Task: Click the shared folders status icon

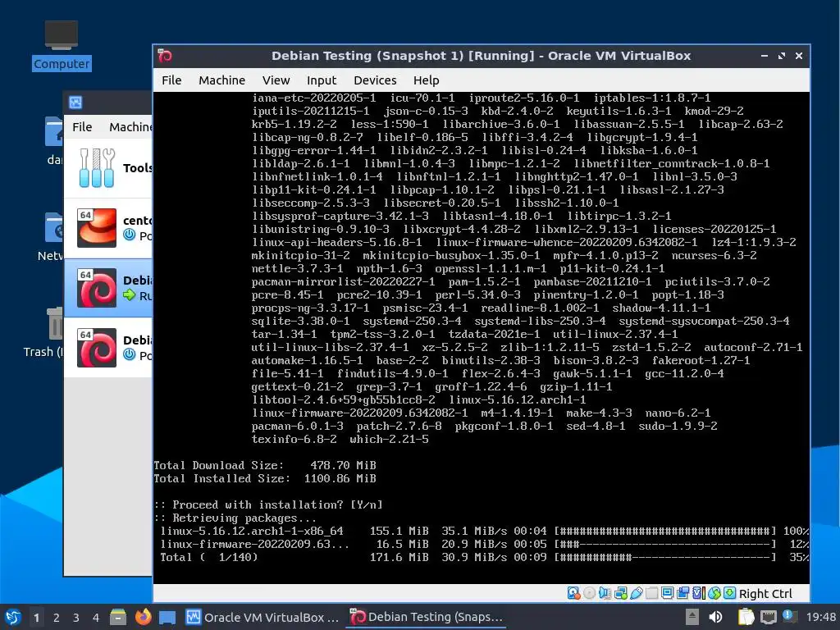Action: click(x=652, y=593)
